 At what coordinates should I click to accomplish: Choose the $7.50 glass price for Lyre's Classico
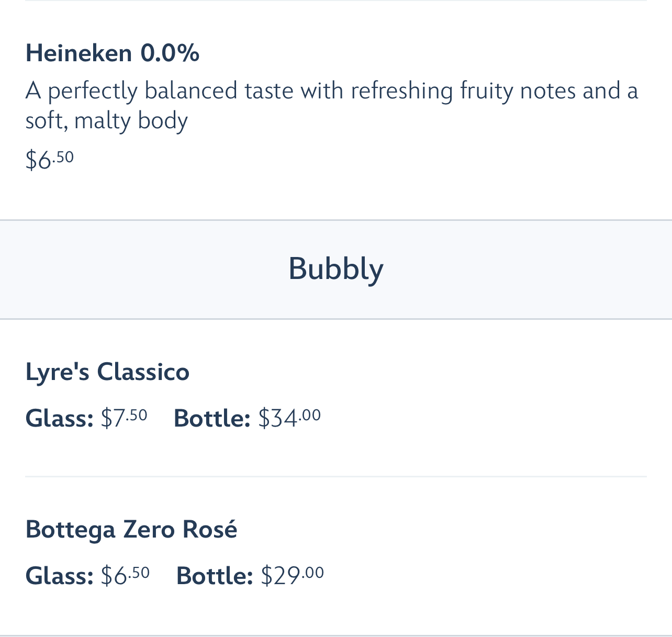point(124,418)
